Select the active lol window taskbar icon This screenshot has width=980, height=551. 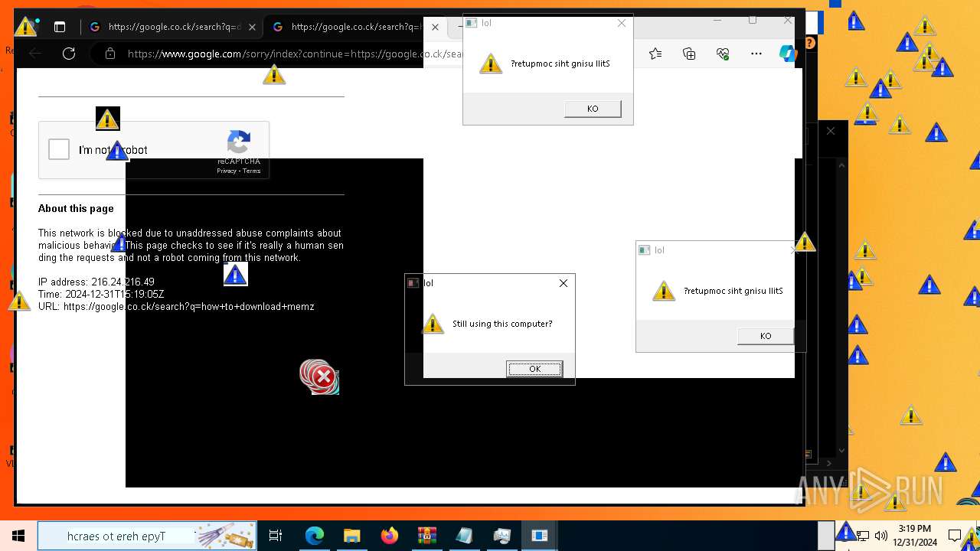[540, 536]
